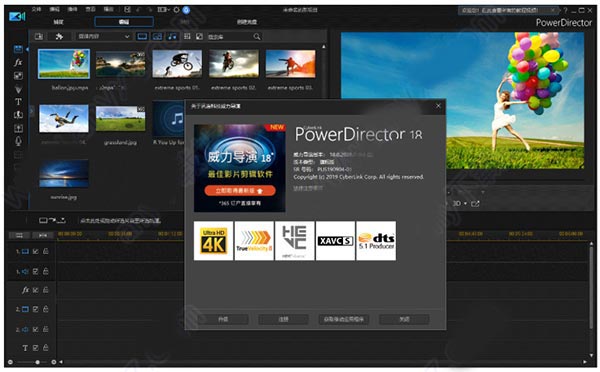Click the fx track icon in timeline

coord(25,290)
